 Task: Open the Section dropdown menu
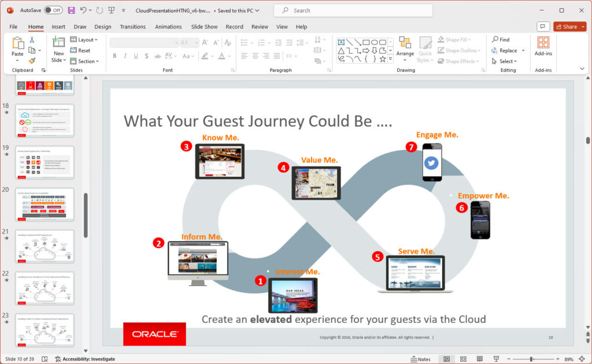tap(84, 61)
